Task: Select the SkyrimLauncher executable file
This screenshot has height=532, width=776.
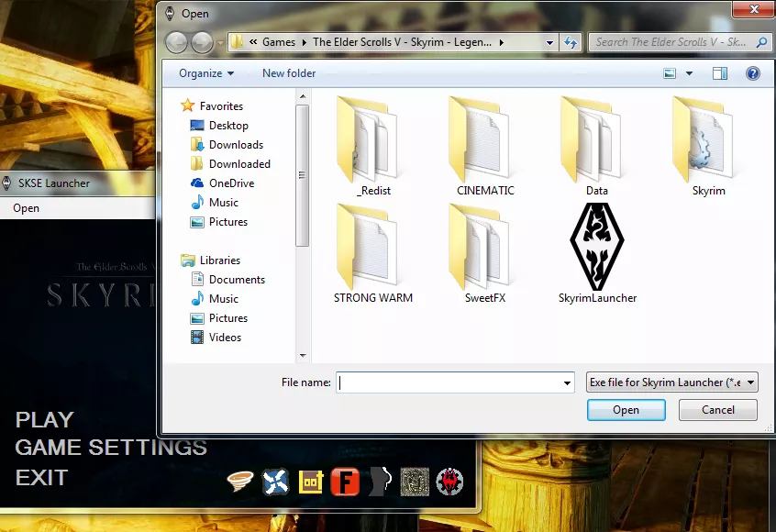Action: (597, 253)
